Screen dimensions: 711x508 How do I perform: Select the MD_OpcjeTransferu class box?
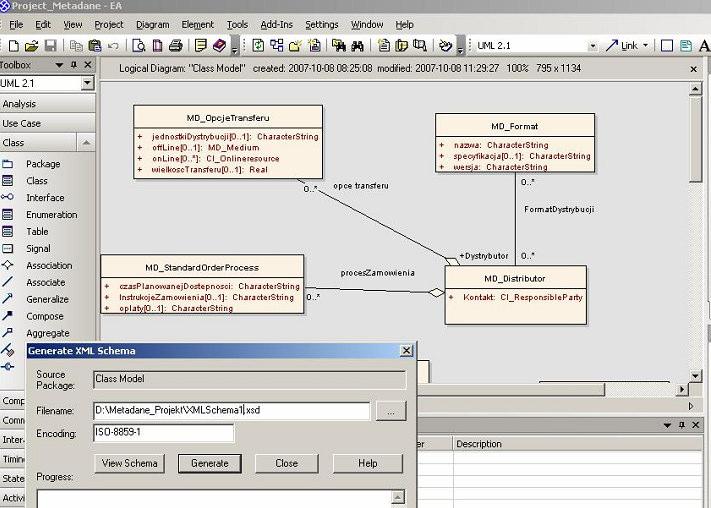click(x=228, y=142)
